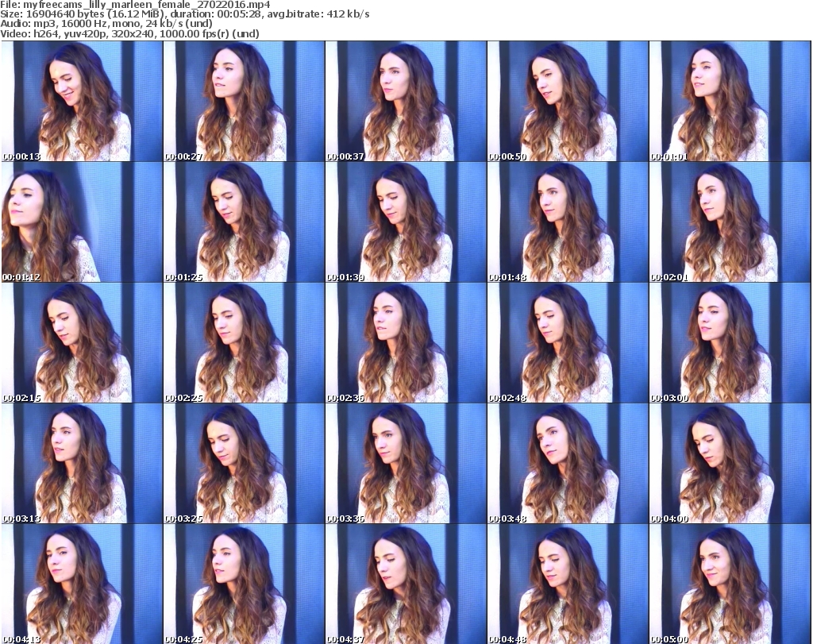Choose the thumbnail at 00:04:00

730,464
